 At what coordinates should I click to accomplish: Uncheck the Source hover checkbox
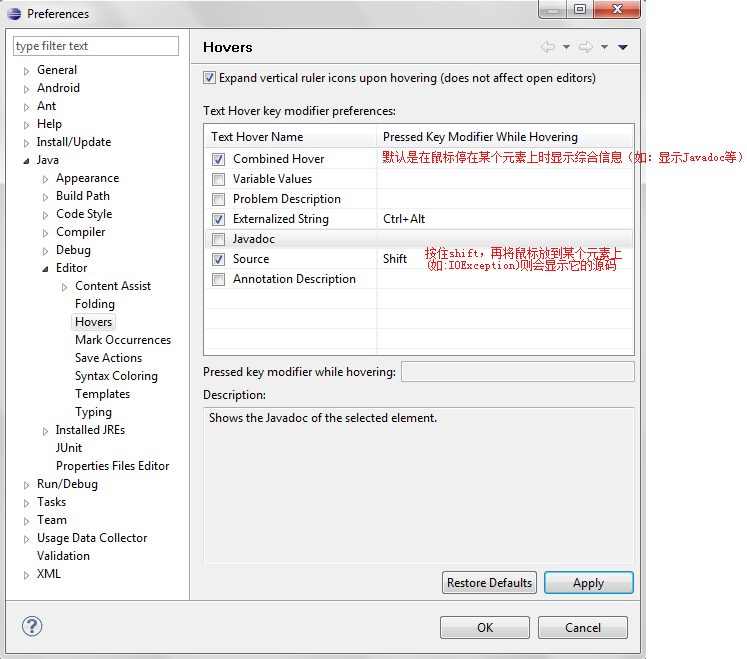(218, 259)
